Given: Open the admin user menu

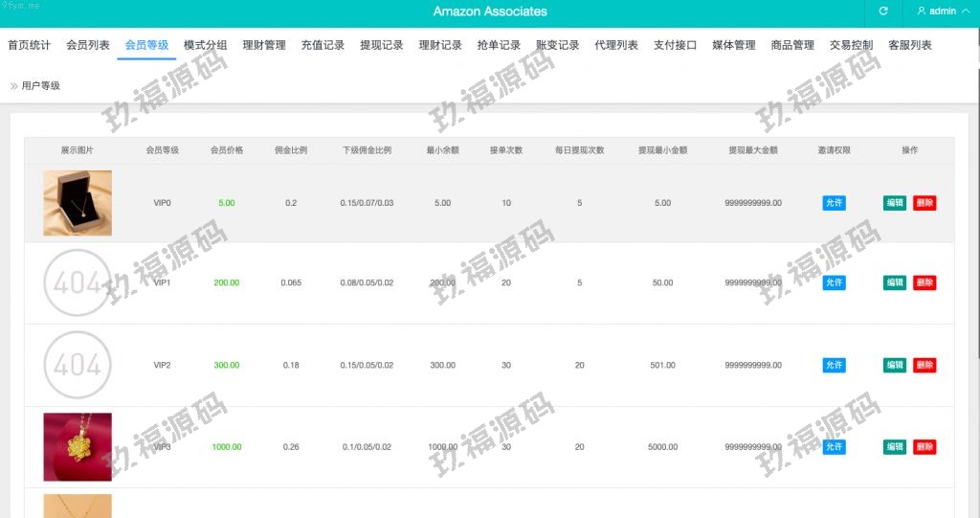Looking at the screenshot, I should [x=936, y=11].
